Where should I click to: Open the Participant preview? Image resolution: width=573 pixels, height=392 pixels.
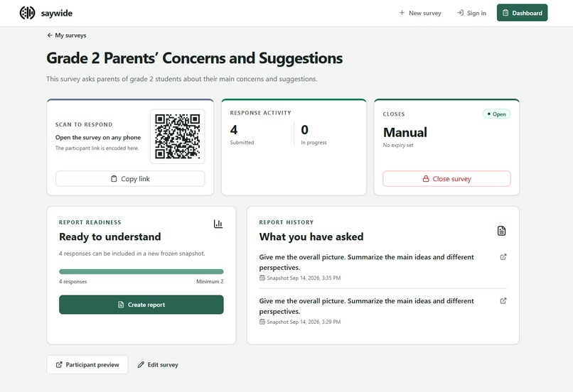pyautogui.click(x=87, y=364)
